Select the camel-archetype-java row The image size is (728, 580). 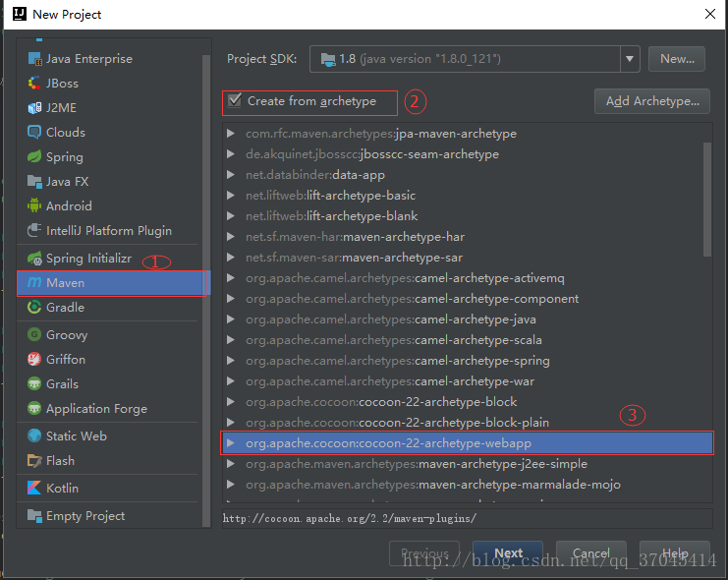click(x=467, y=319)
